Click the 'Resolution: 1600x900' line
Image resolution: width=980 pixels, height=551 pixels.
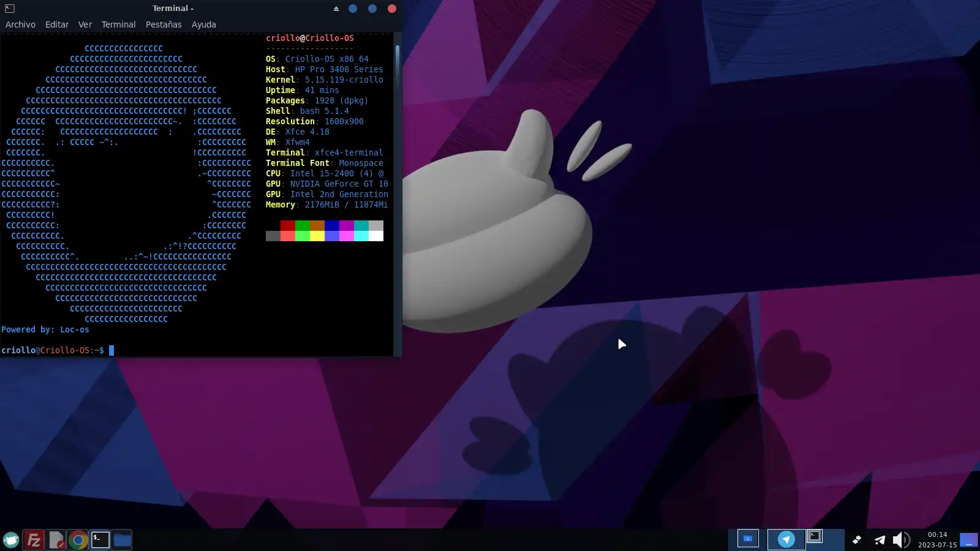[x=315, y=121]
